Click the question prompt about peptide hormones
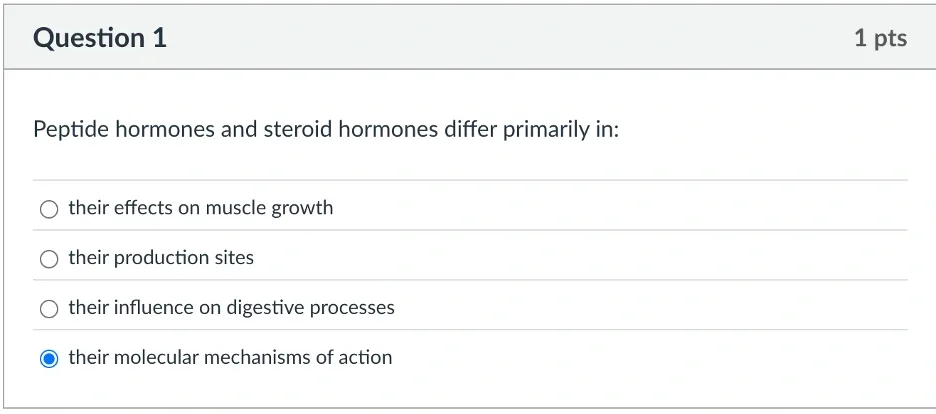This screenshot has height=414, width=936. point(326,130)
